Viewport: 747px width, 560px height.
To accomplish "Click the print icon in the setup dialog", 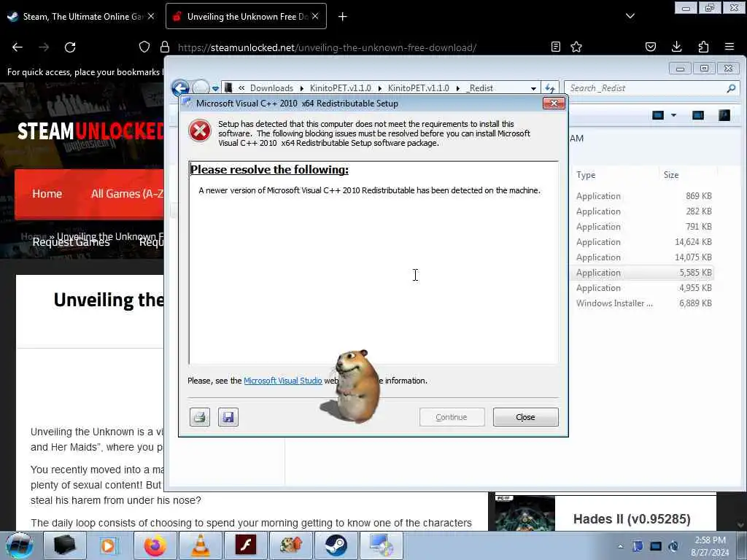I will click(x=200, y=417).
